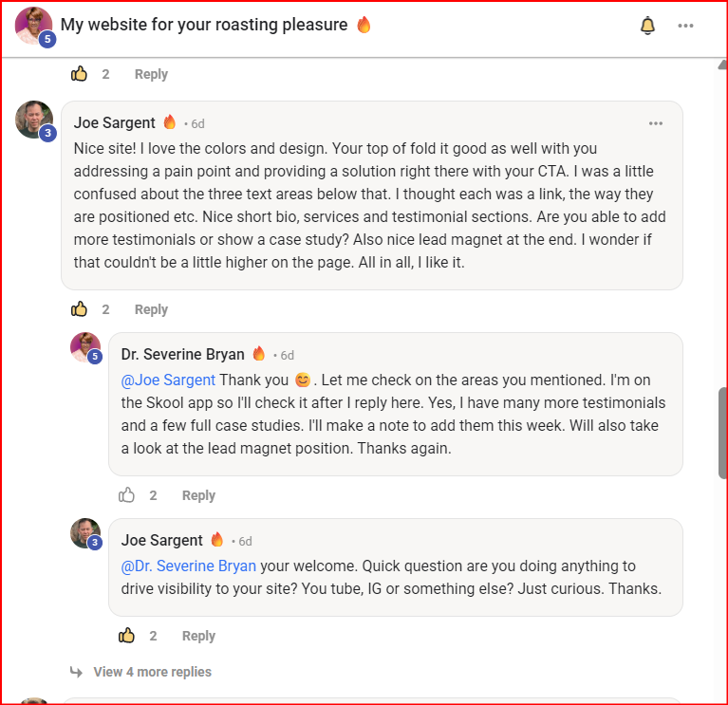Click the vertical scrollbar thumb
Image resolution: width=728 pixels, height=705 pixels.
click(x=722, y=432)
